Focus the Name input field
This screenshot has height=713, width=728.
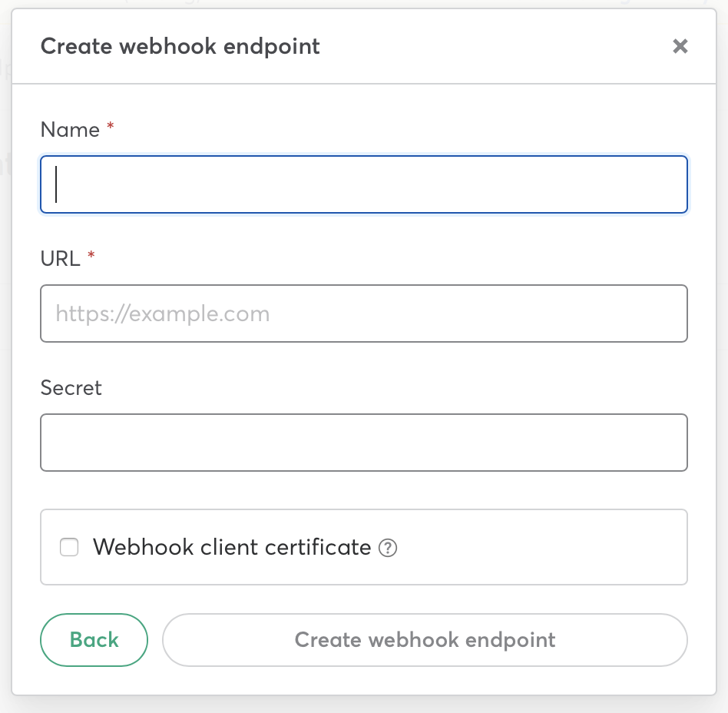tap(363, 184)
